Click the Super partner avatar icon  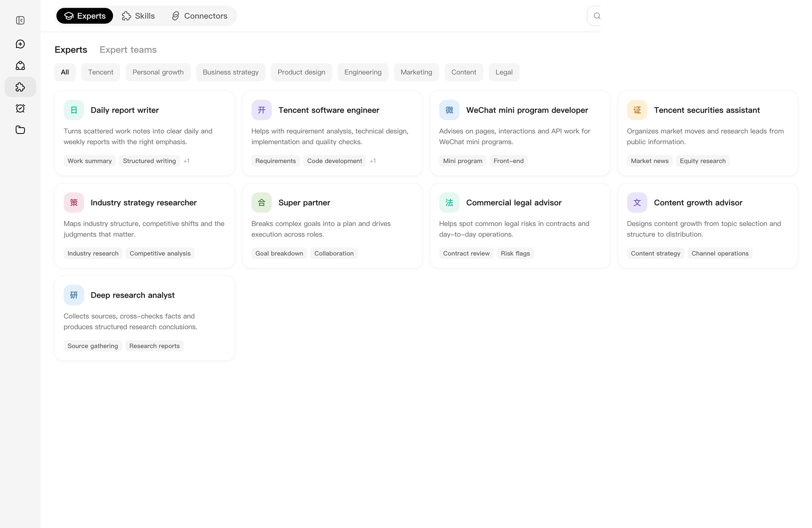[262, 203]
